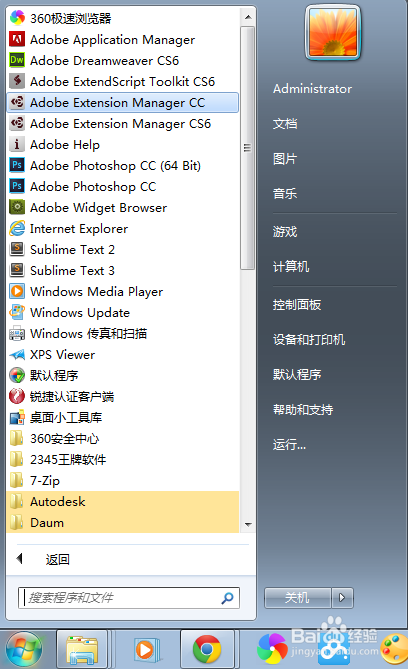The width and height of the screenshot is (408, 669).
Task: Expand the Autodesk folder
Action: 123,501
